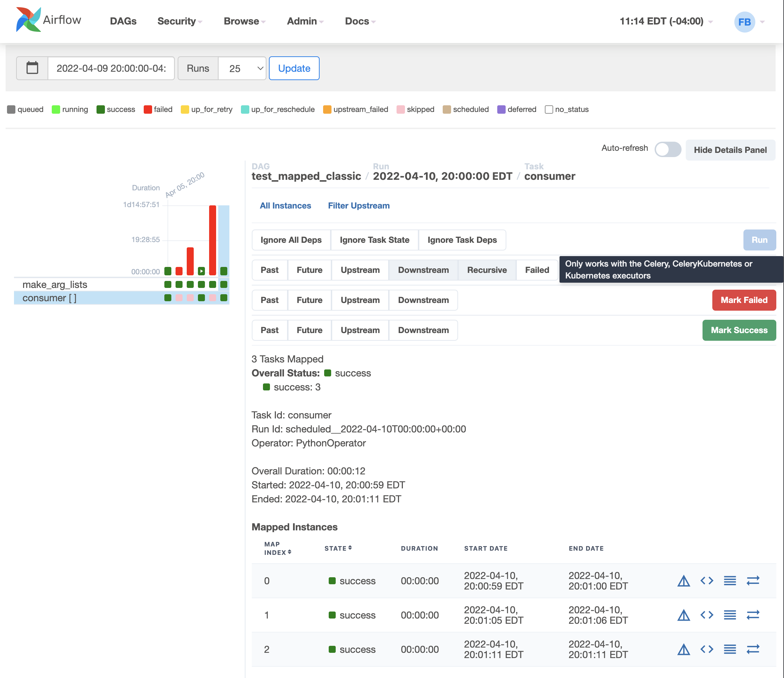This screenshot has width=784, height=678.
Task: Open rendered templates code icon for map index 1
Action: point(706,615)
